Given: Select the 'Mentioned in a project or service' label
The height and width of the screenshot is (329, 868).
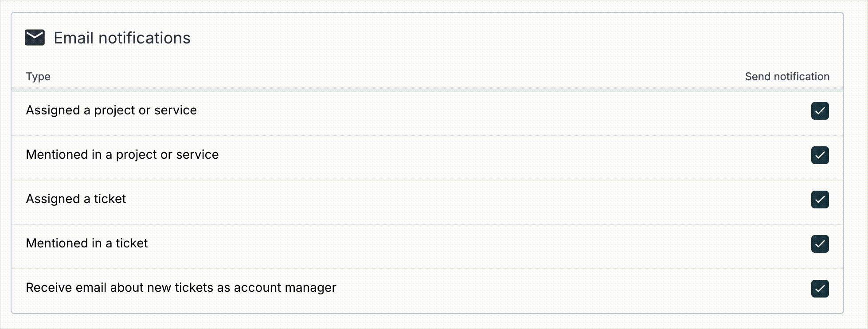Looking at the screenshot, I should click(x=122, y=155).
